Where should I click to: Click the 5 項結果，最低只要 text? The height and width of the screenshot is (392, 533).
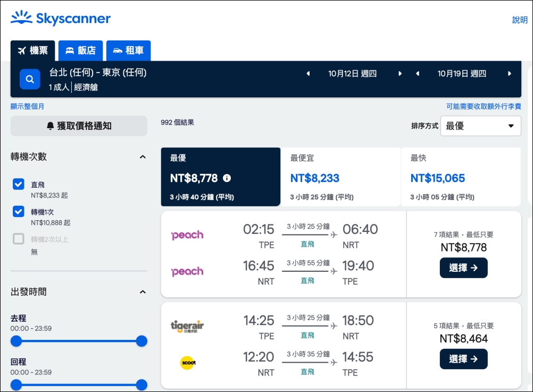click(464, 326)
